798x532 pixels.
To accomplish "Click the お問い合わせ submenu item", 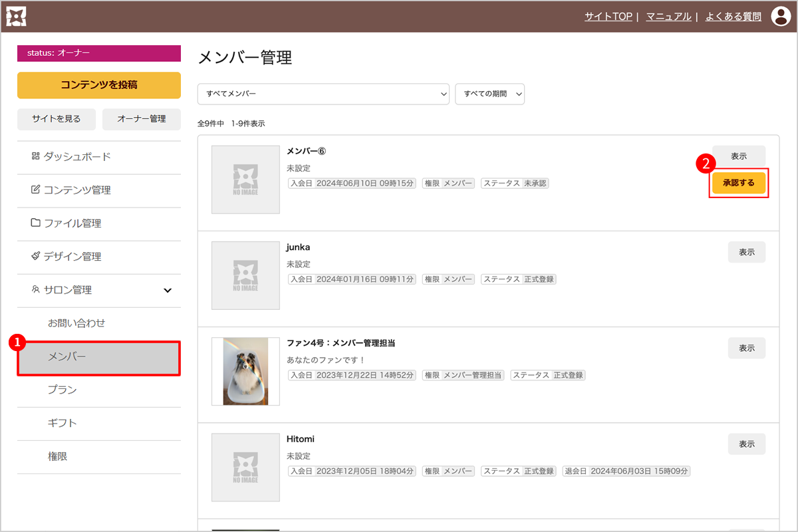I will [76, 324].
